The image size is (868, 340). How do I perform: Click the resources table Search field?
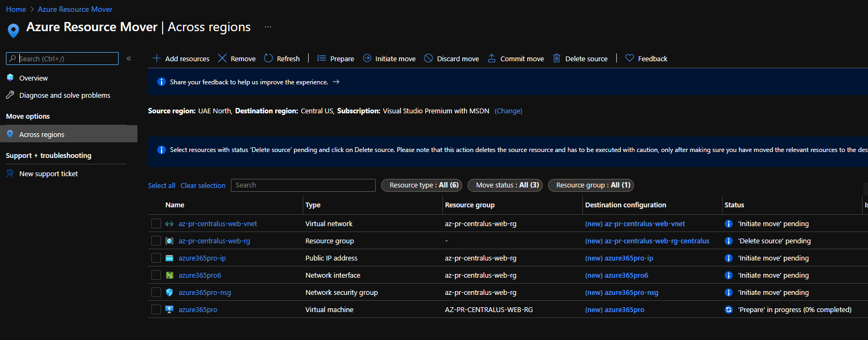coord(303,185)
